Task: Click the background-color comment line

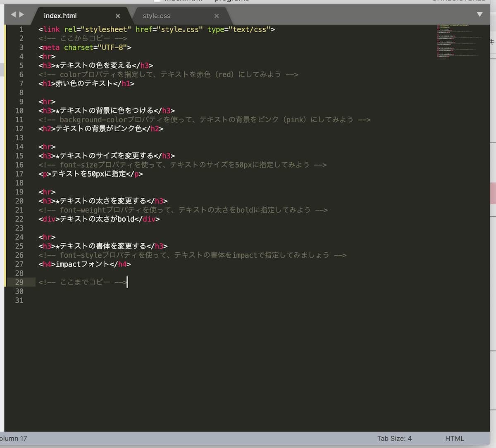Action: (205, 120)
